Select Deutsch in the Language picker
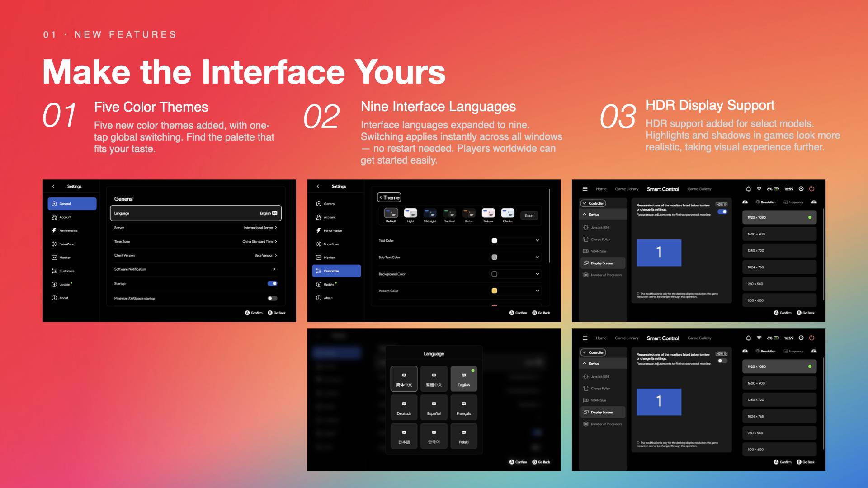Screen dimensions: 868x488 pyautogui.click(x=404, y=407)
